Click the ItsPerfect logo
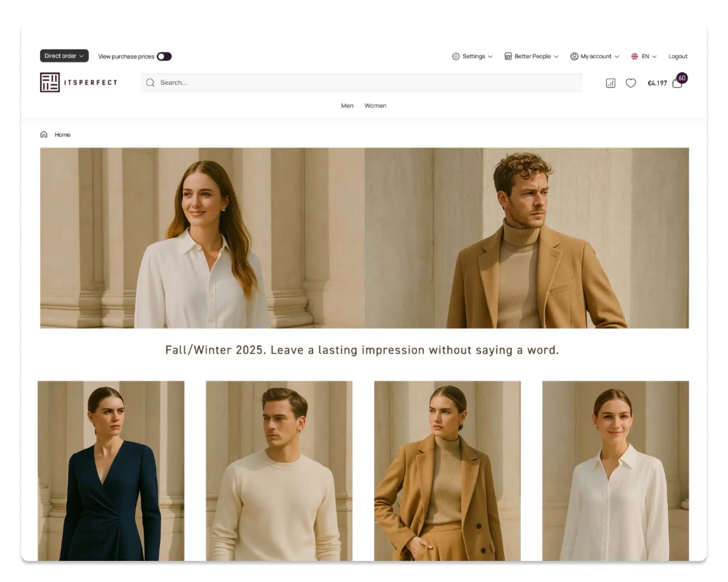Image resolution: width=728 pixels, height=582 pixels. point(79,83)
